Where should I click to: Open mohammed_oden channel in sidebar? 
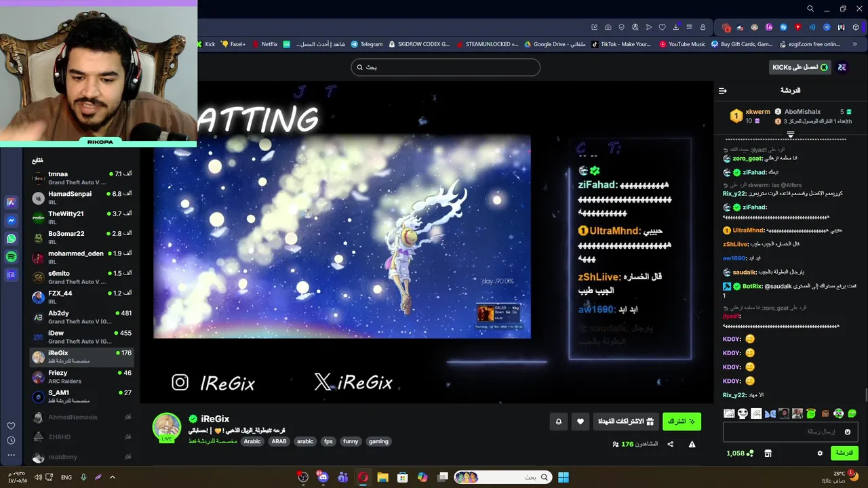click(82, 257)
